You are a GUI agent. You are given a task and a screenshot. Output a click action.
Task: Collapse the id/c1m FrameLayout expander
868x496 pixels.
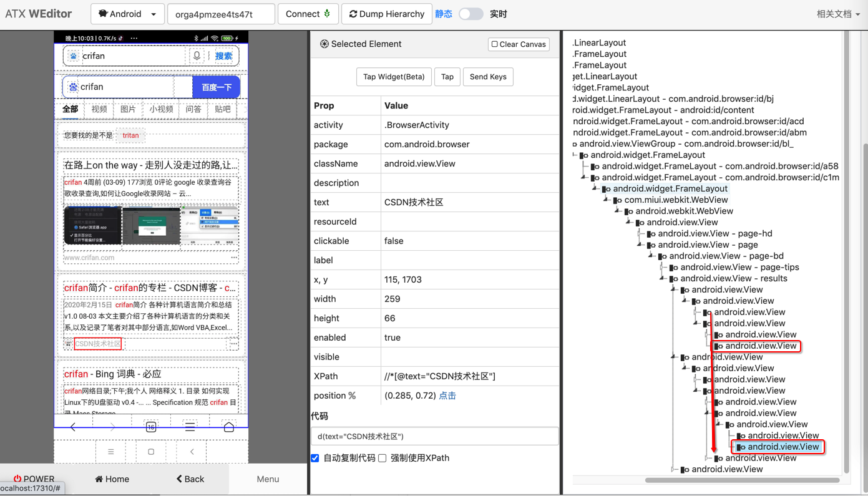pyautogui.click(x=584, y=177)
